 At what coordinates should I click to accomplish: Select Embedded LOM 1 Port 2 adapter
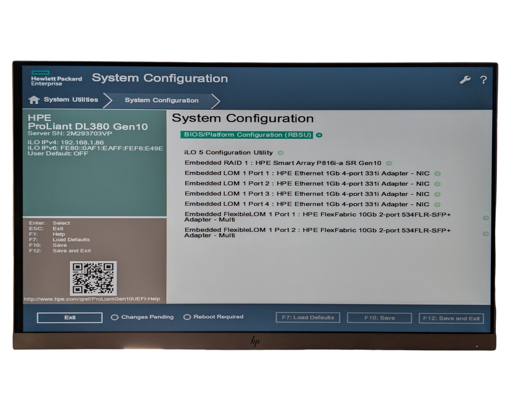[x=307, y=183]
